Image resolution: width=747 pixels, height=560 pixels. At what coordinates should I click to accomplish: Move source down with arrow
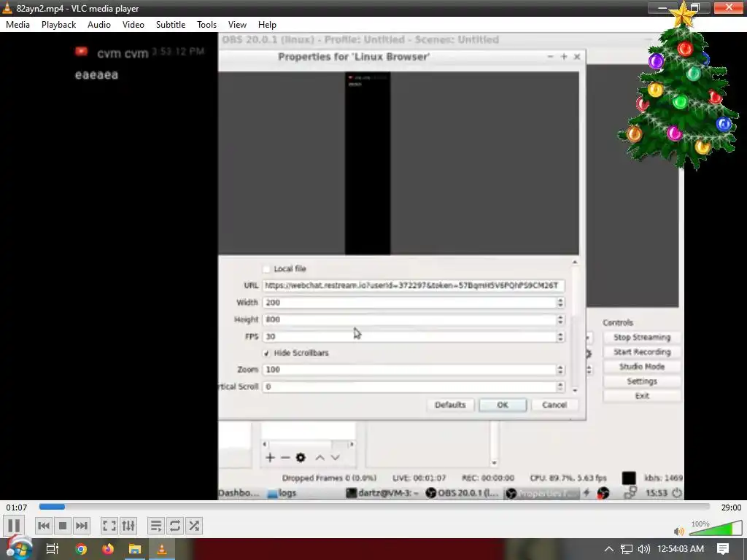[x=336, y=458]
